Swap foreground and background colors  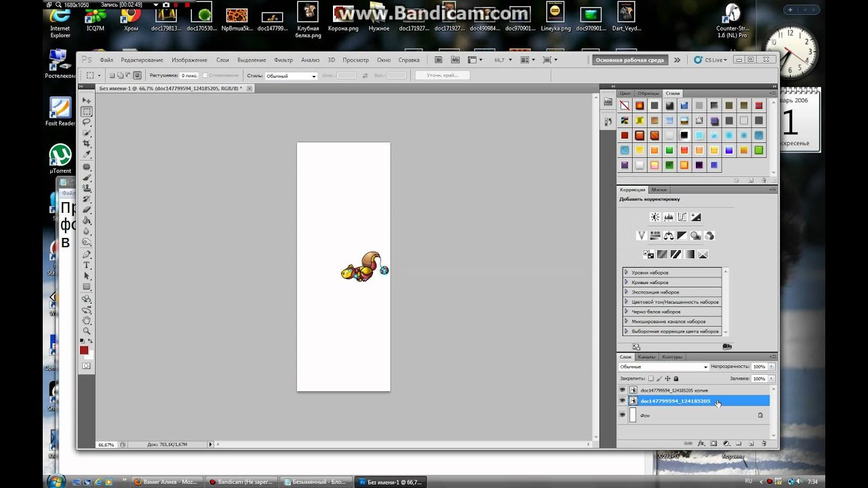(x=90, y=341)
